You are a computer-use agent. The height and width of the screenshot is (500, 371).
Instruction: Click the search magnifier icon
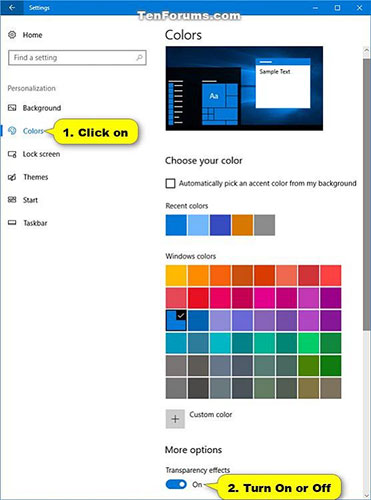point(139,58)
